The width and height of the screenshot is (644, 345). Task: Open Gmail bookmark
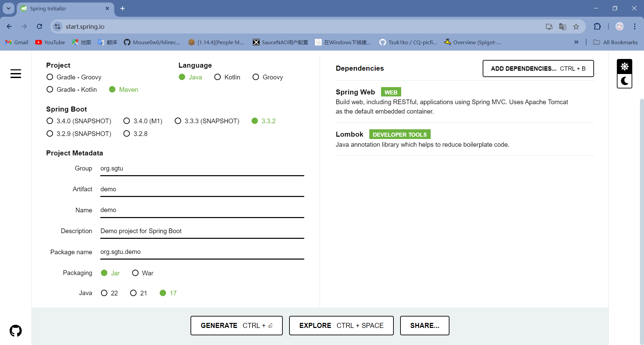(17, 42)
